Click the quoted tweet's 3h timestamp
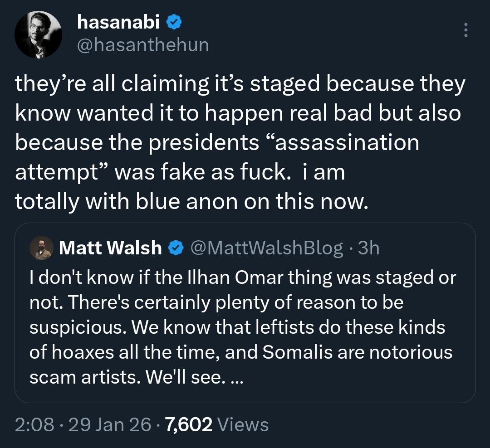Screen dimensions: 490x448 pyautogui.click(x=368, y=248)
